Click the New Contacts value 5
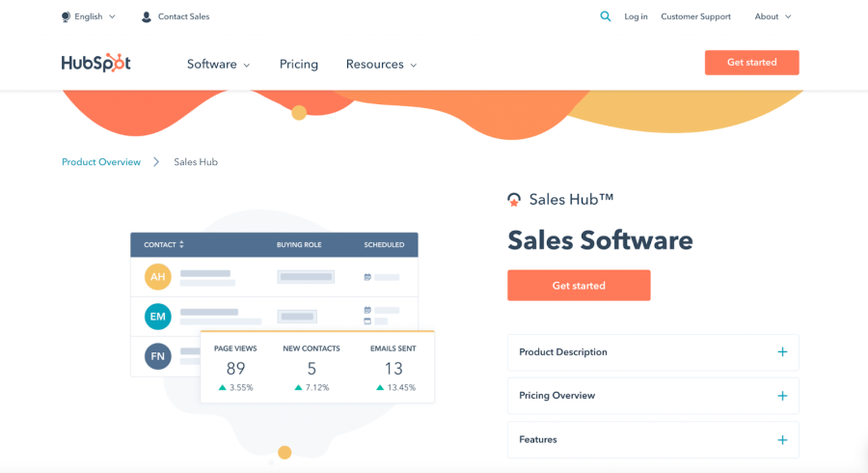The width and height of the screenshot is (868, 473). tap(312, 369)
